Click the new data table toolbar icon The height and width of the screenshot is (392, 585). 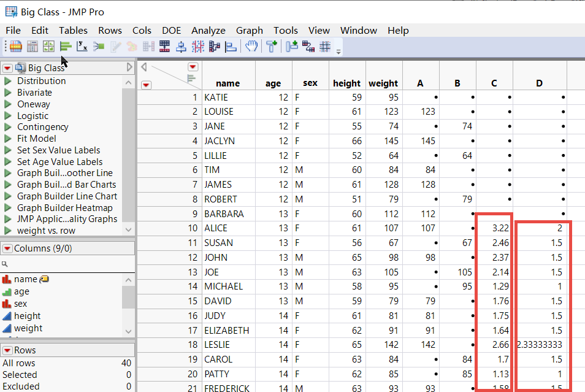pyautogui.click(x=16, y=46)
